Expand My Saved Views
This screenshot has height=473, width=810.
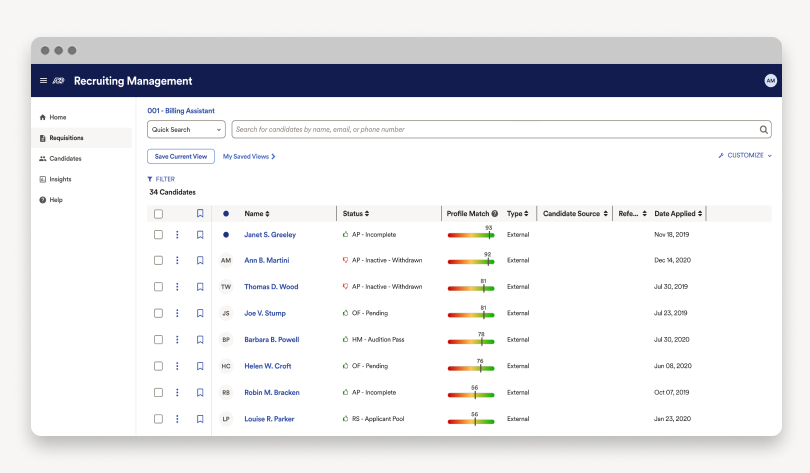coord(249,156)
